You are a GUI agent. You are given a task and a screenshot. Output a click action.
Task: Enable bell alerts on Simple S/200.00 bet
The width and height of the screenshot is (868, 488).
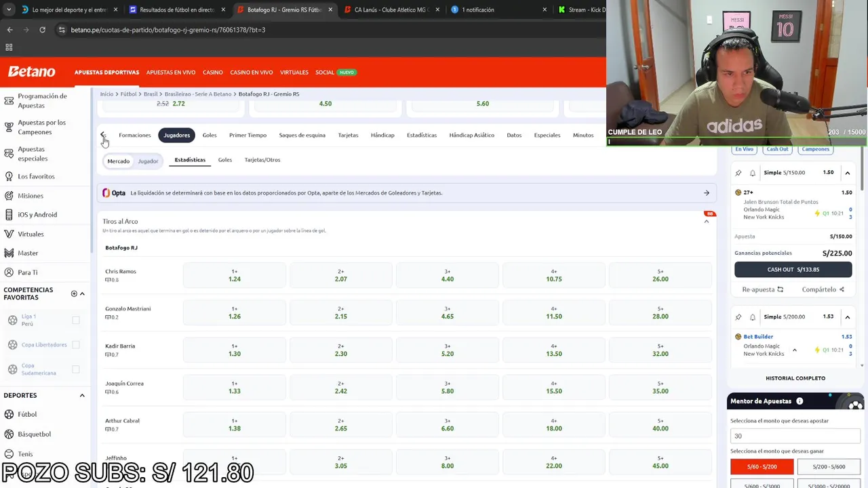point(752,317)
